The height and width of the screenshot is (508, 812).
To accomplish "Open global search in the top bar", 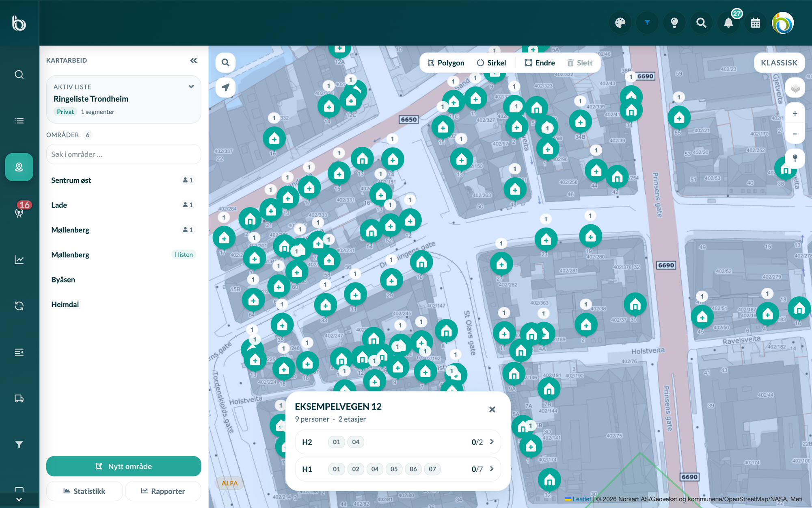I will click(x=701, y=23).
